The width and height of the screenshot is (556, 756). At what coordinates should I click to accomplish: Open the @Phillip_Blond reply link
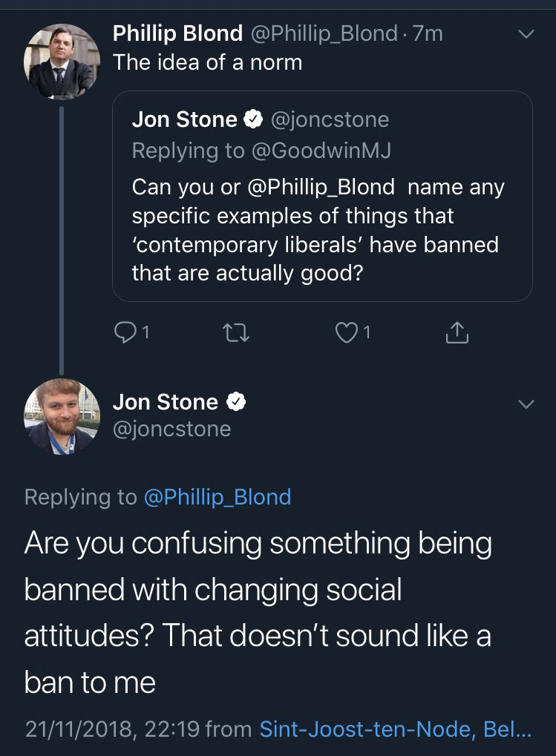point(217,497)
